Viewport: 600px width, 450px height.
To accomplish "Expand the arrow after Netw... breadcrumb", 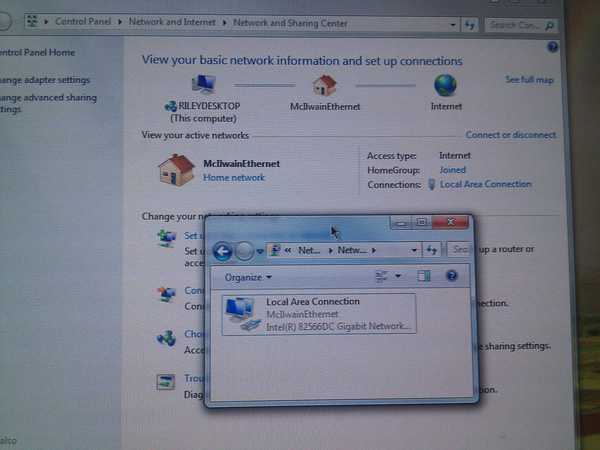I will [x=374, y=251].
